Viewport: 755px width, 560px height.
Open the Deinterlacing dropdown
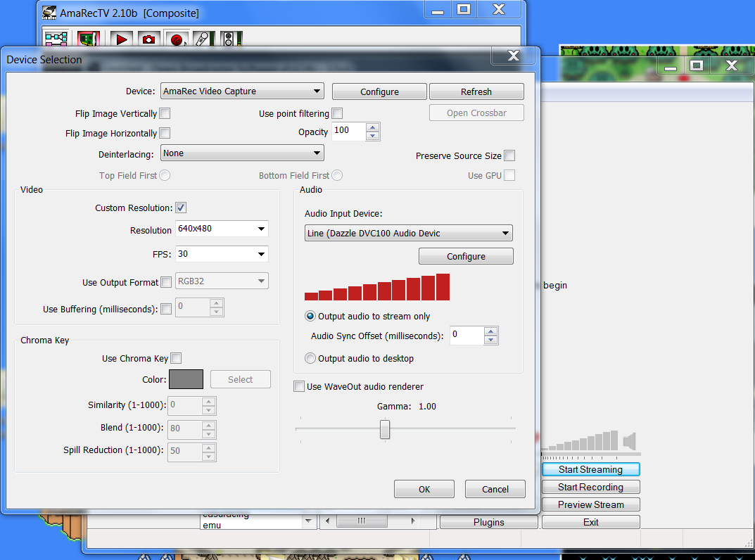(242, 153)
